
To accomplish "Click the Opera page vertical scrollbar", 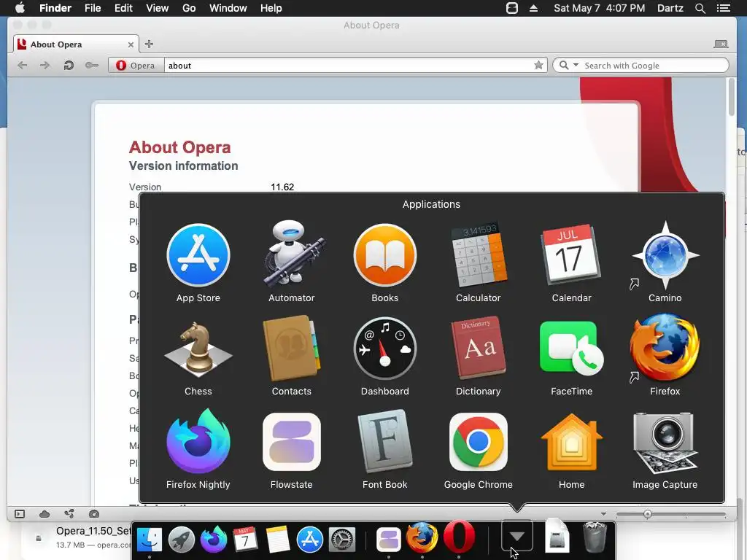I will [732, 97].
